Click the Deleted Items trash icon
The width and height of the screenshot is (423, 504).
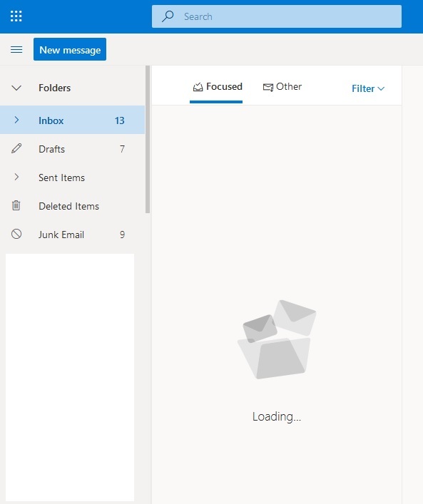coord(16,205)
